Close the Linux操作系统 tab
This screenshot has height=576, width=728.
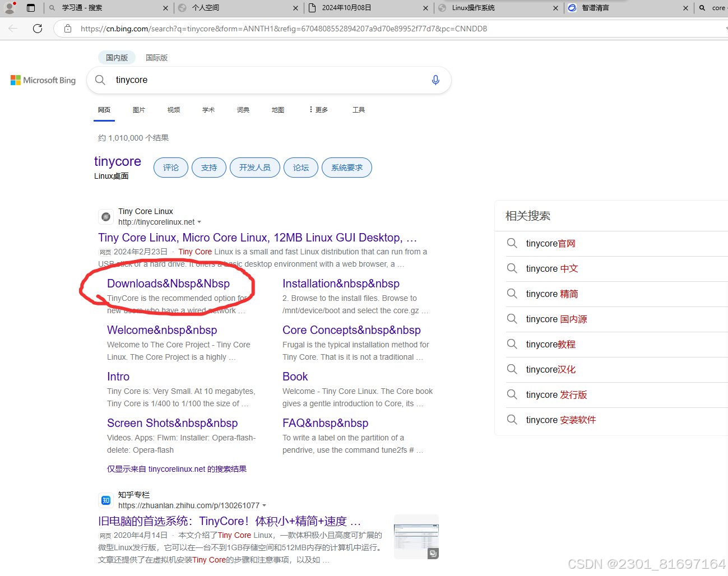pos(555,8)
